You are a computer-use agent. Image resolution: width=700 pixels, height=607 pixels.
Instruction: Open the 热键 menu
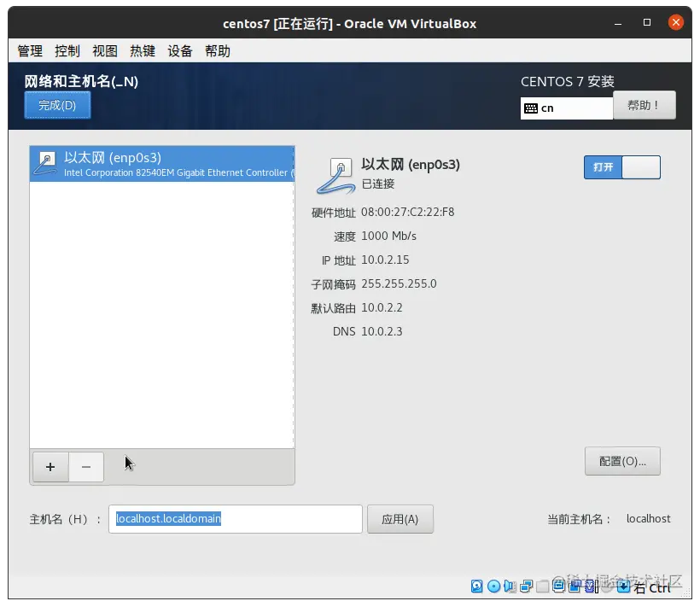coord(143,51)
